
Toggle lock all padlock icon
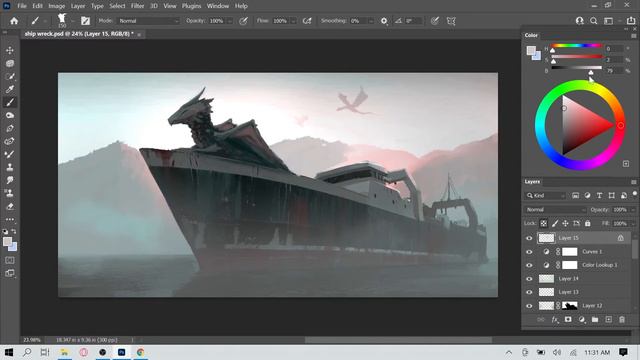[x=587, y=223]
